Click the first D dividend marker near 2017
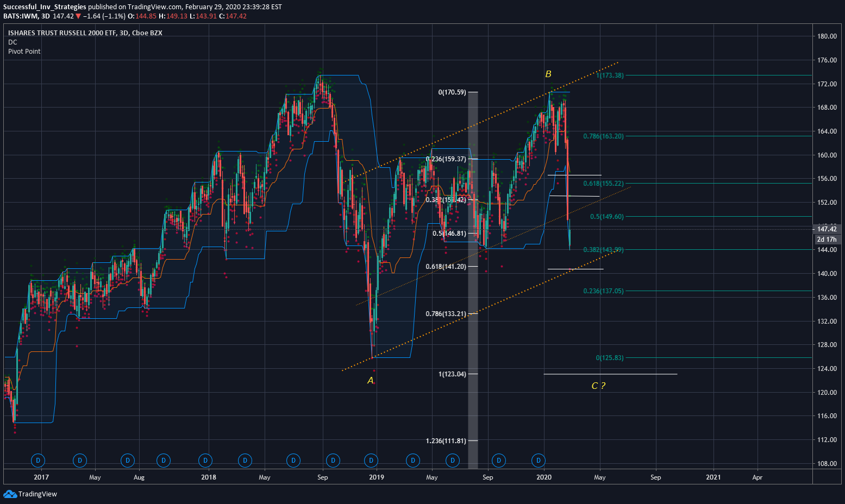This screenshot has width=845, height=504. click(x=38, y=461)
